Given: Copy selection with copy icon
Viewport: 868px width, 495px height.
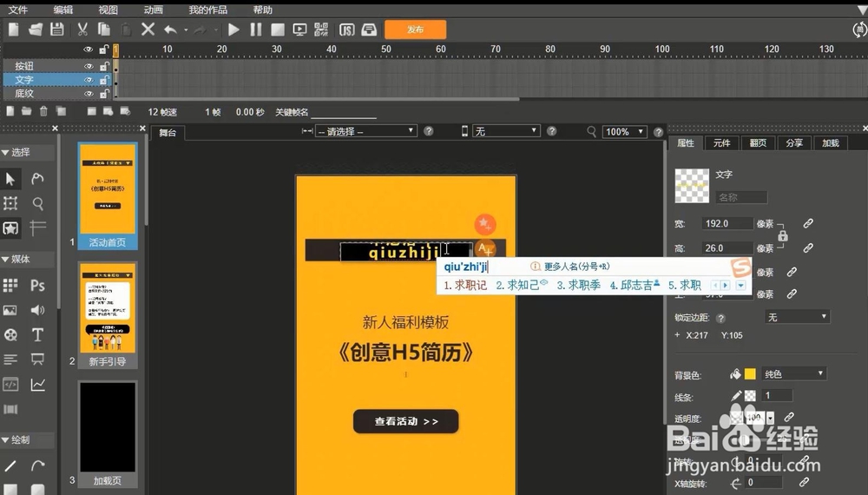Looking at the screenshot, I should coord(104,30).
